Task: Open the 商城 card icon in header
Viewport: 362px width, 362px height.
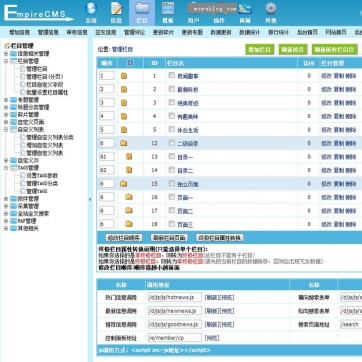Action: pyautogui.click(x=245, y=9)
